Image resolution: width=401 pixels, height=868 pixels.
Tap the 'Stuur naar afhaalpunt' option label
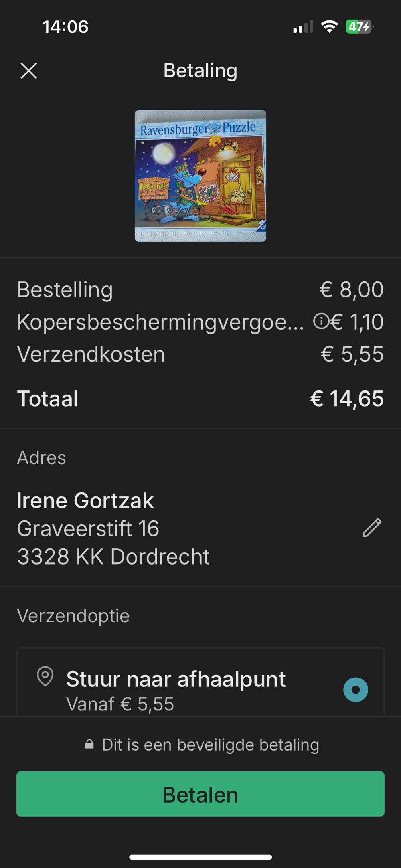click(176, 679)
